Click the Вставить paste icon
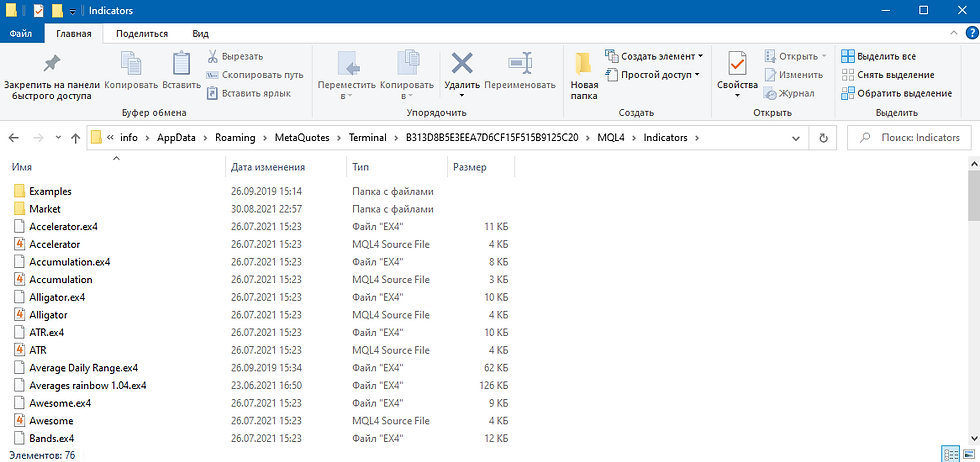Image resolution: width=980 pixels, height=462 pixels. (x=181, y=63)
